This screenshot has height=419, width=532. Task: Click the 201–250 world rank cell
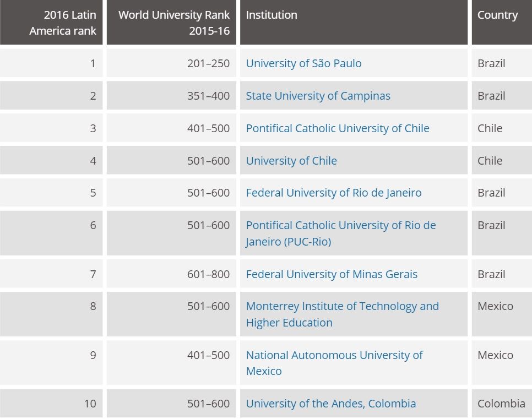pos(208,63)
